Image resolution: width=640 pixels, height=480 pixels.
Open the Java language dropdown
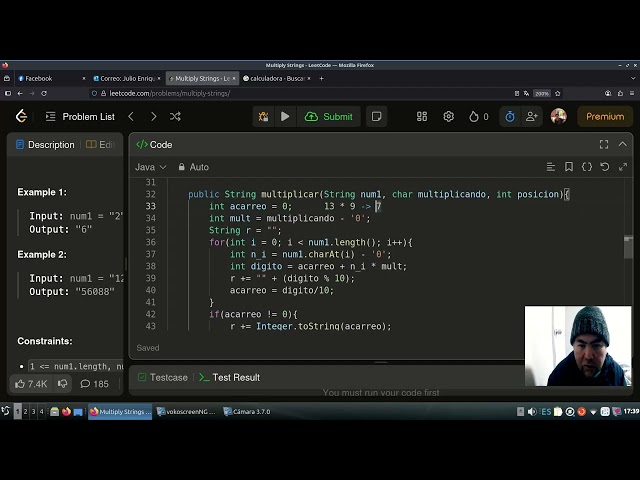(x=151, y=167)
